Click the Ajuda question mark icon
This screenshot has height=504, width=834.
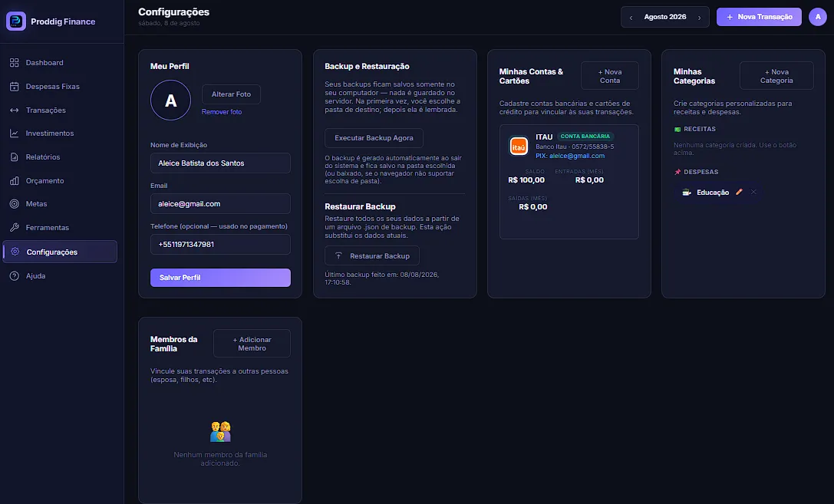click(x=15, y=276)
